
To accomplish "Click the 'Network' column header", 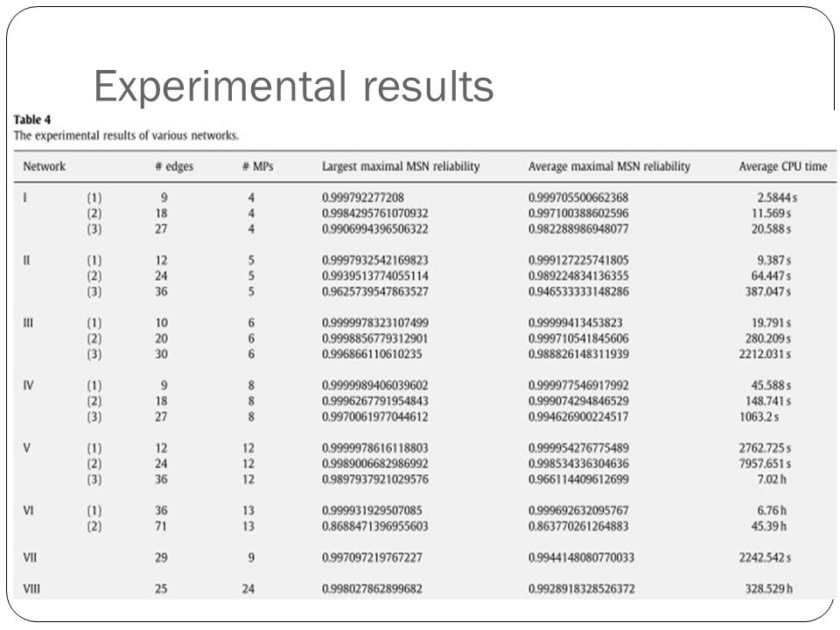I will 44,166.
